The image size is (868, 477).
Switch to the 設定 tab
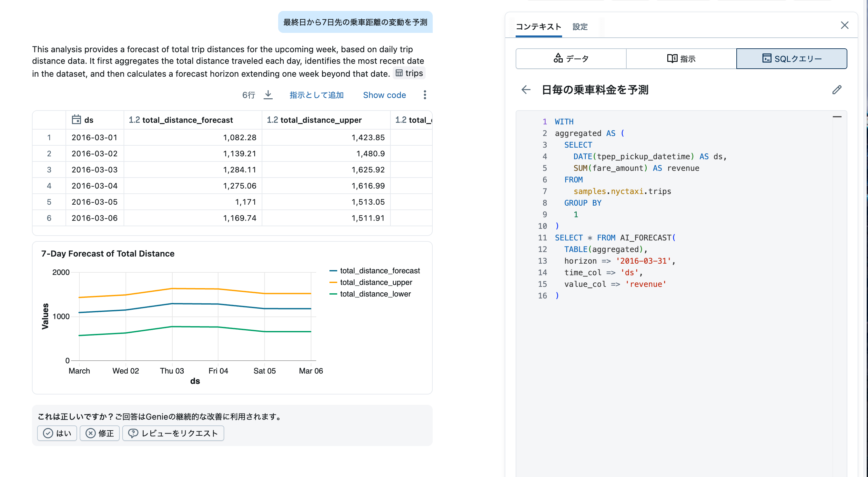(x=580, y=27)
